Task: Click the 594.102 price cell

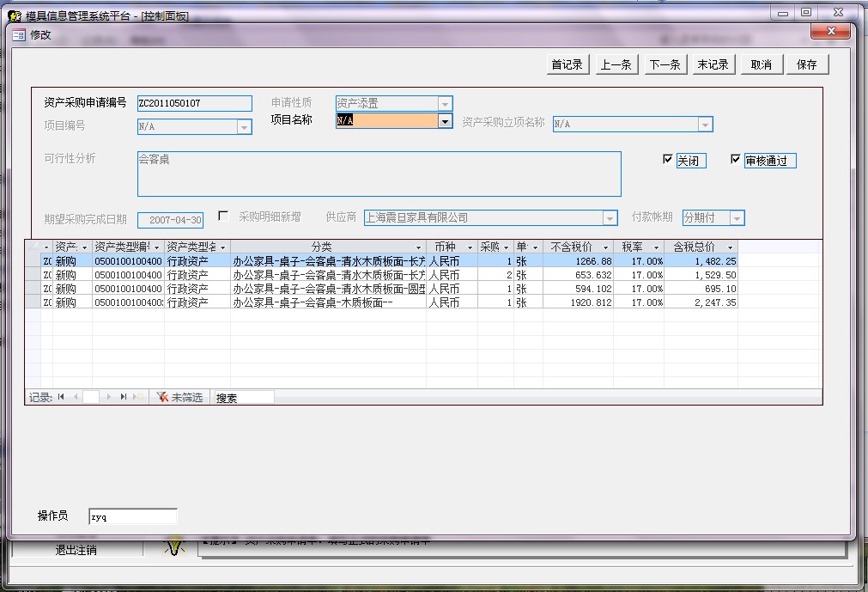Action: pos(578,289)
